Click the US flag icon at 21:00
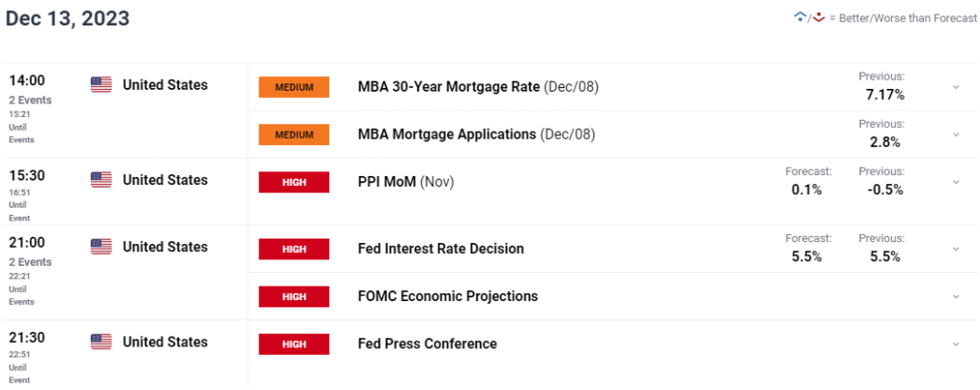Image resolution: width=980 pixels, height=390 pixels. [x=101, y=247]
